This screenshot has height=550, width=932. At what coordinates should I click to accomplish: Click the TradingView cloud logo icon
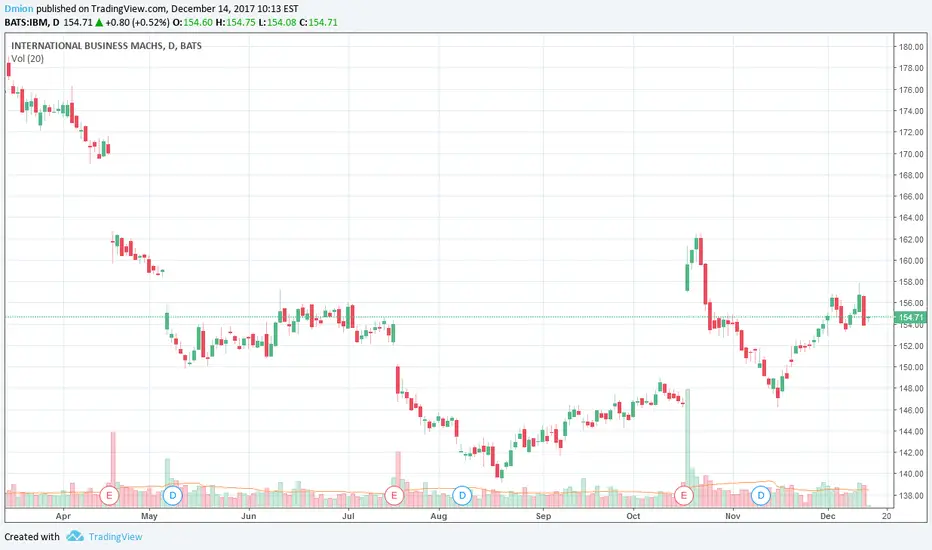click(75, 536)
